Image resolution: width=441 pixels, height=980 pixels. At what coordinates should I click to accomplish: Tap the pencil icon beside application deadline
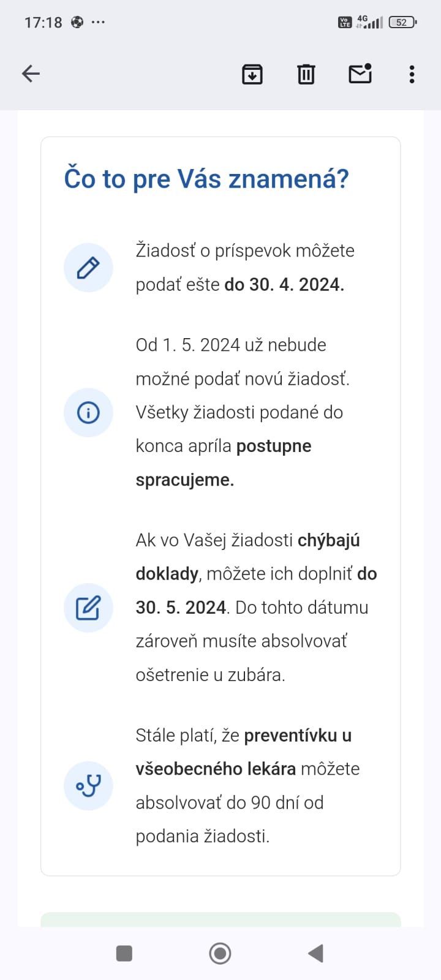click(88, 268)
